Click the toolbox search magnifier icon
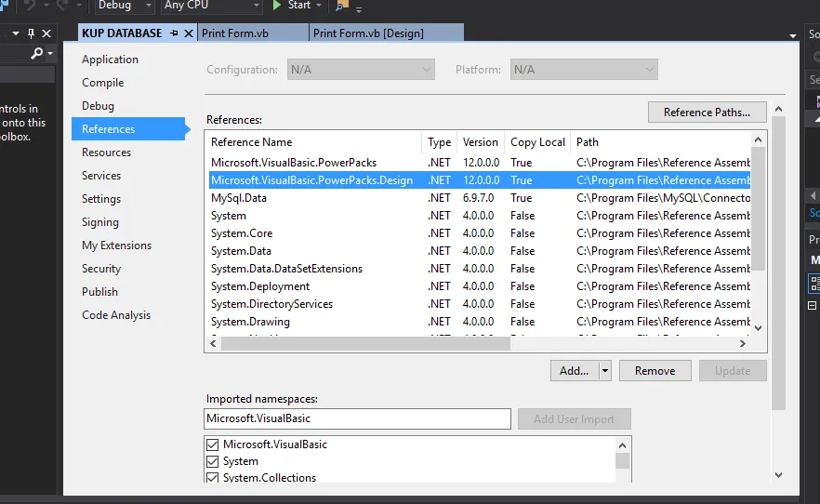 tap(37, 53)
